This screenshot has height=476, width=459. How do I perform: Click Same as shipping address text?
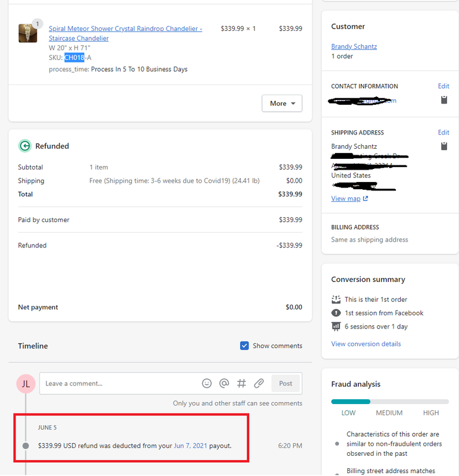click(x=369, y=240)
